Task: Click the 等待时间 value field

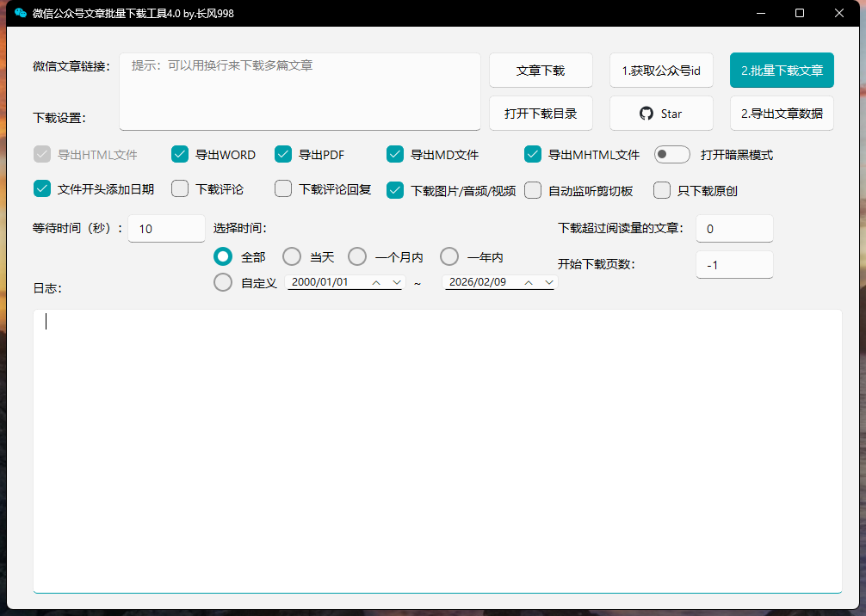Action: click(166, 229)
